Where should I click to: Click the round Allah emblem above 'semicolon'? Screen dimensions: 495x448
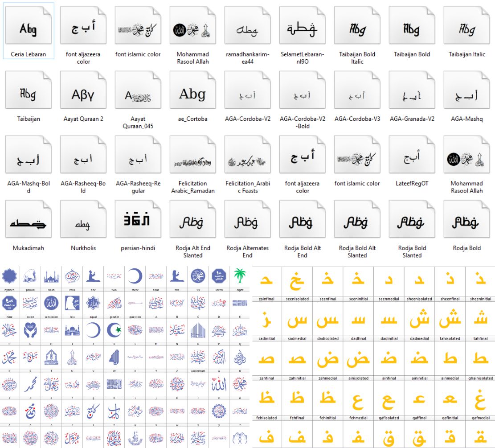(51, 303)
